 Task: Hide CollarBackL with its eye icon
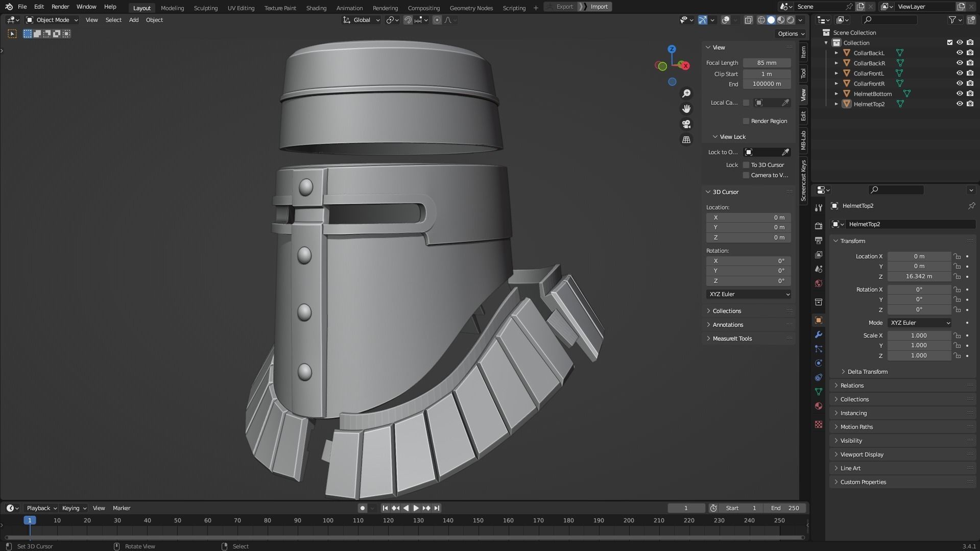(x=960, y=53)
